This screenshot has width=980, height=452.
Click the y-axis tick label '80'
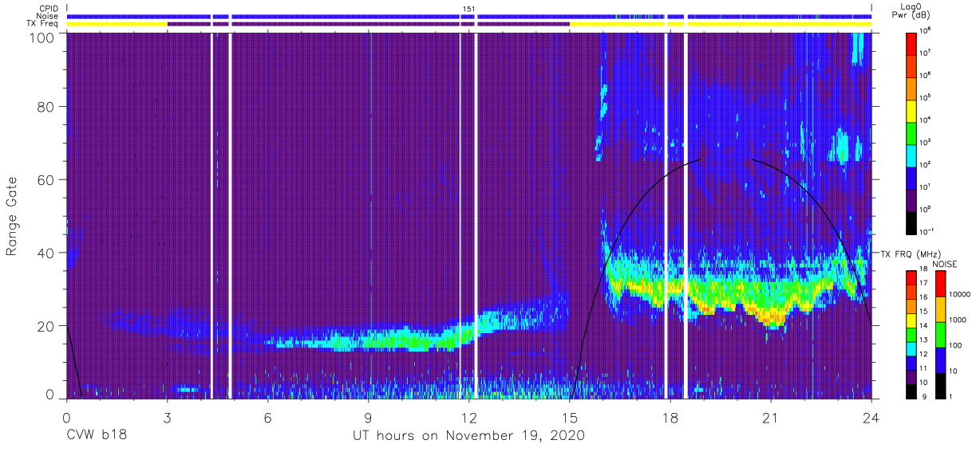tap(46, 106)
